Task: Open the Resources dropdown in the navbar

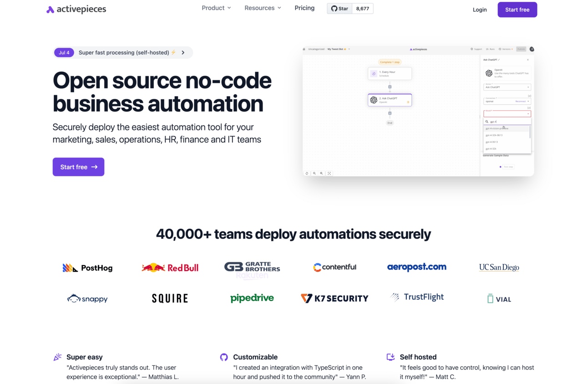Action: [x=263, y=8]
